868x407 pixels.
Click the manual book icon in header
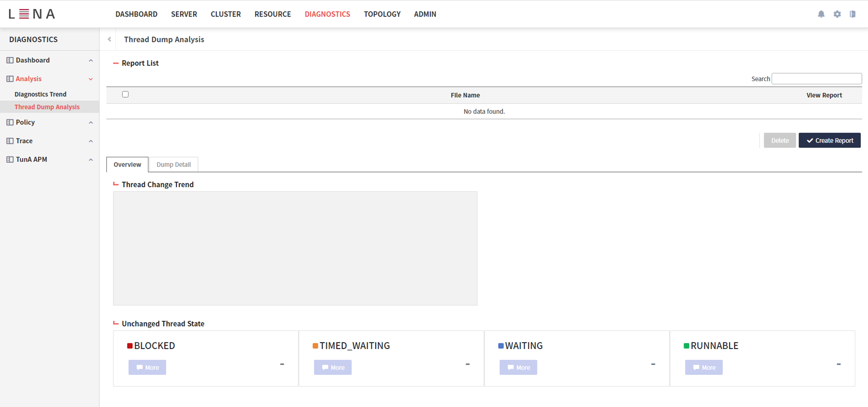point(853,14)
